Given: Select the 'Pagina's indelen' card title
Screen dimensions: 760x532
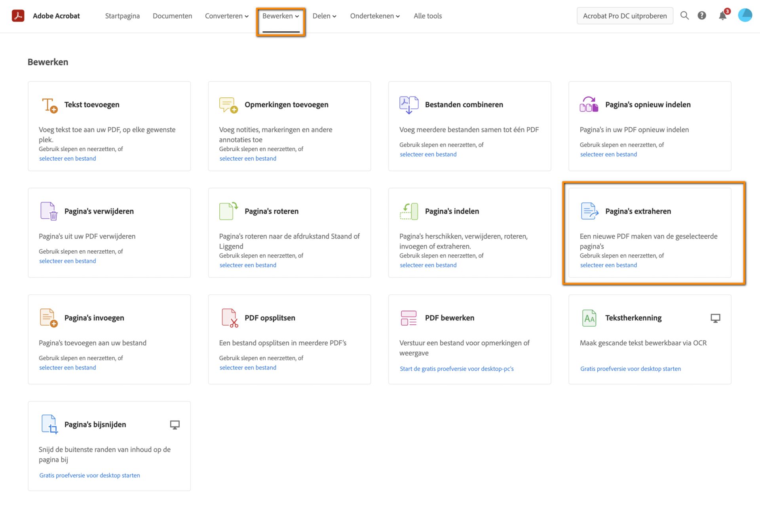Looking at the screenshot, I should 452,211.
